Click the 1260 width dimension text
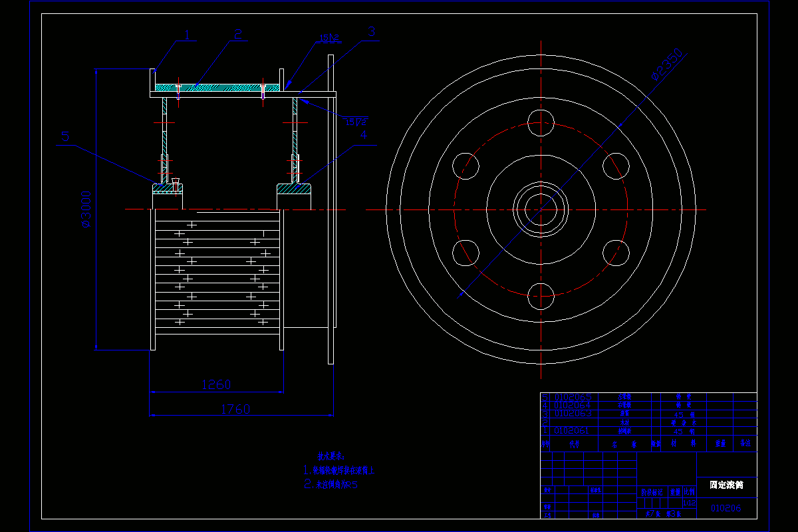Viewport: 798px width, 532px height. coord(215,385)
